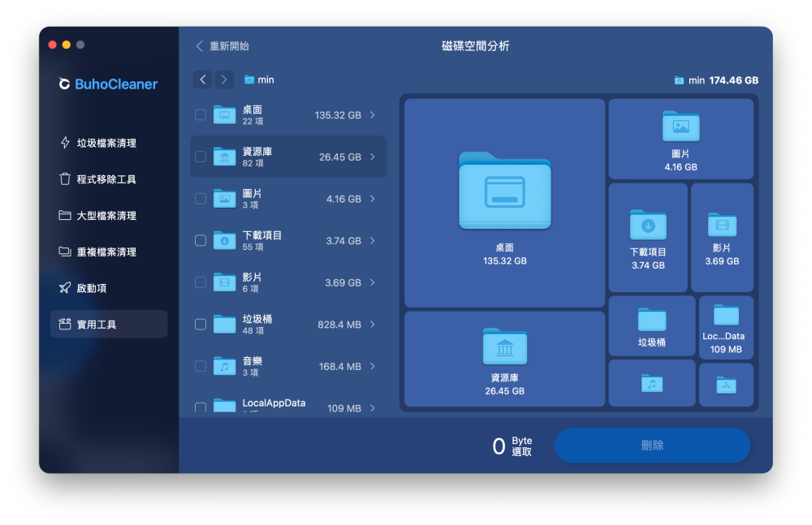Viewport: 812px width, 525px height.
Task: Click the rocket icon for 啟動項
Action: click(65, 287)
